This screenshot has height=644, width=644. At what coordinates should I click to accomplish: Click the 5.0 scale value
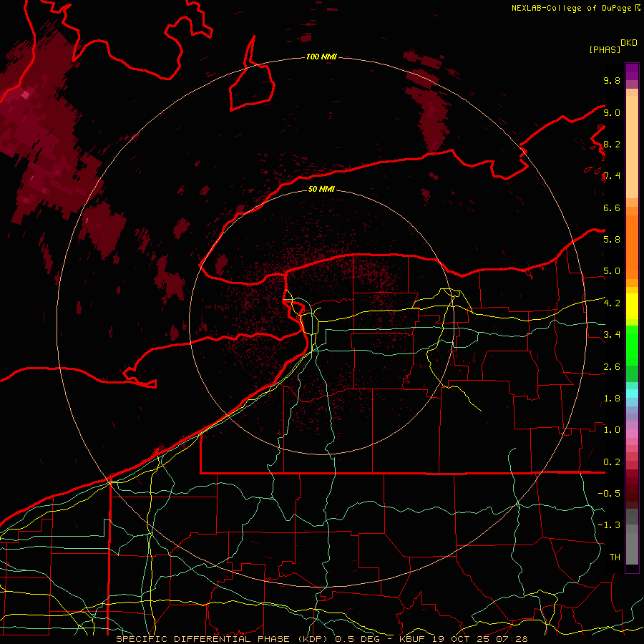pos(612,271)
